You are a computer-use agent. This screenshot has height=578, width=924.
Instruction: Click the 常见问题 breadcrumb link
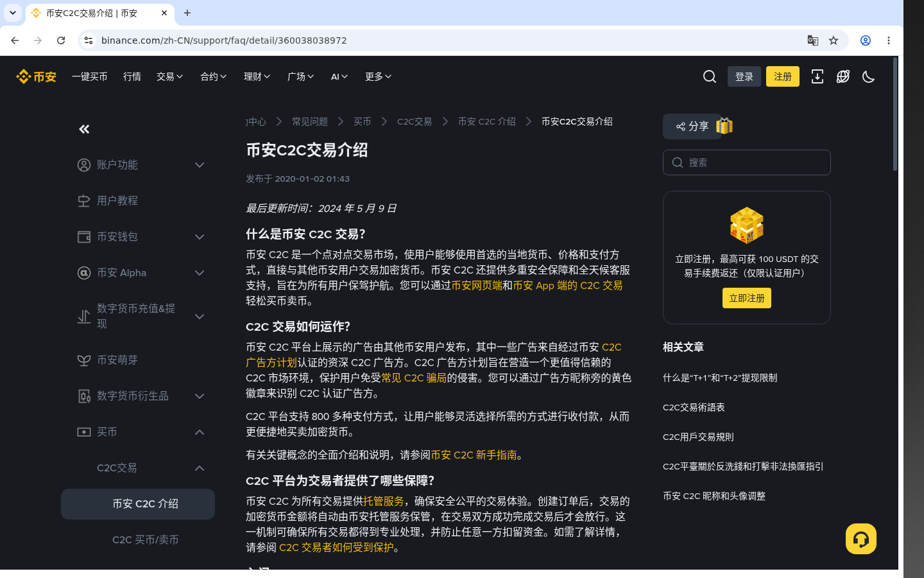pos(310,121)
